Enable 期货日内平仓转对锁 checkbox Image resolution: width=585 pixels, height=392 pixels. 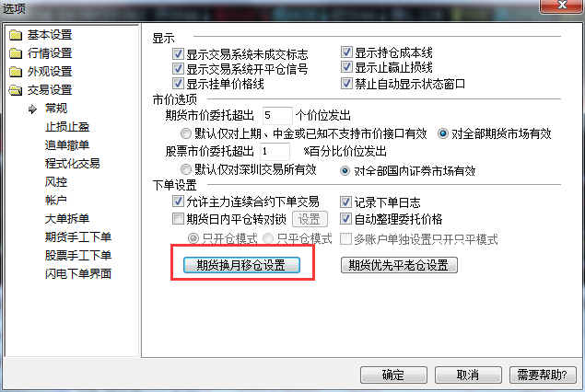point(178,218)
